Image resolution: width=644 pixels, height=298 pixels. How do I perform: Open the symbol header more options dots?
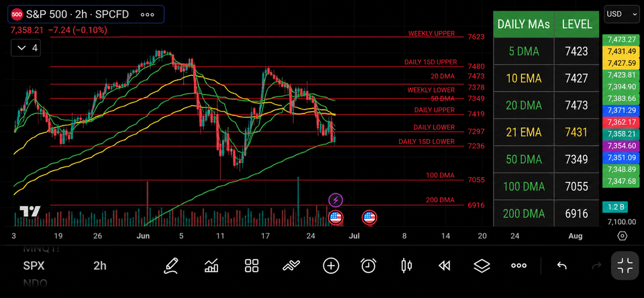(x=147, y=14)
